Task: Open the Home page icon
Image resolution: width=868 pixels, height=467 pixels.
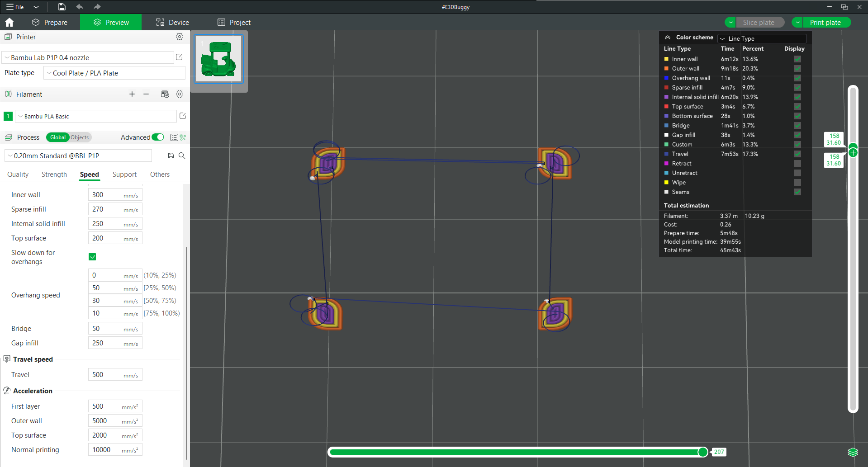Action: coord(9,22)
